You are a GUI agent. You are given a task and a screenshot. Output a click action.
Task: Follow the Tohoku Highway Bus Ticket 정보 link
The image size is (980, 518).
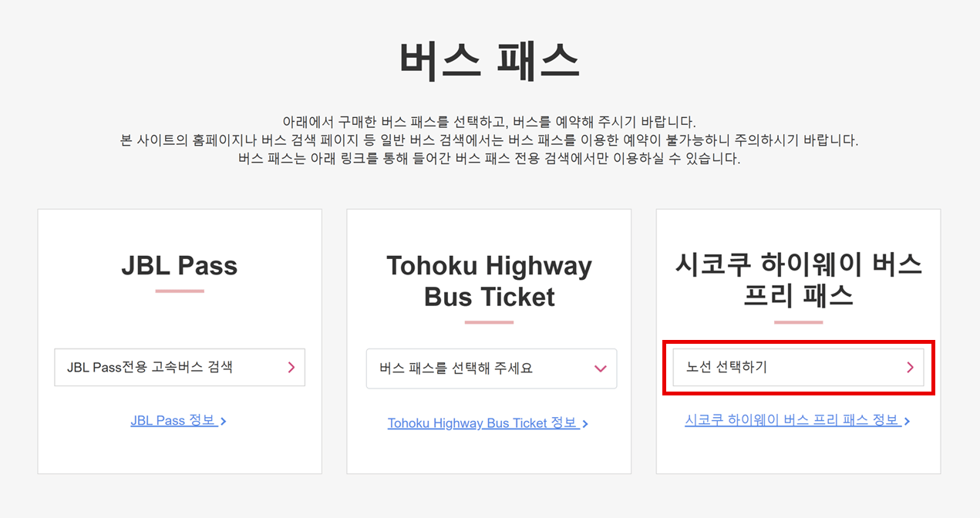[x=483, y=423]
